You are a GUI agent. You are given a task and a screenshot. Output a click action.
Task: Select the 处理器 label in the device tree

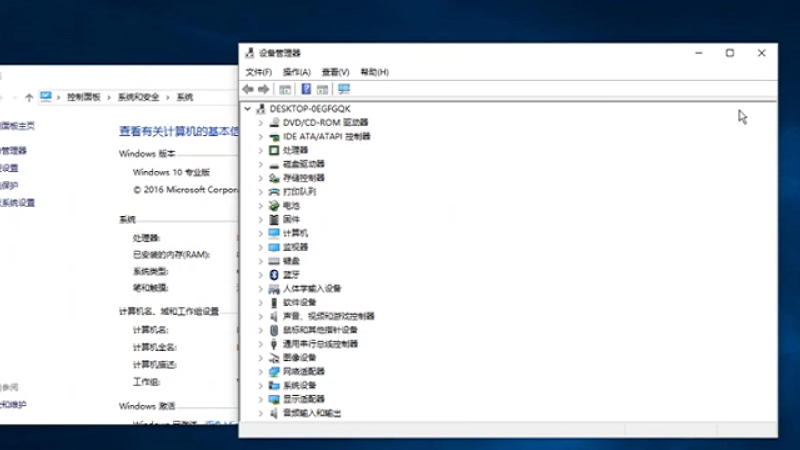pos(295,150)
